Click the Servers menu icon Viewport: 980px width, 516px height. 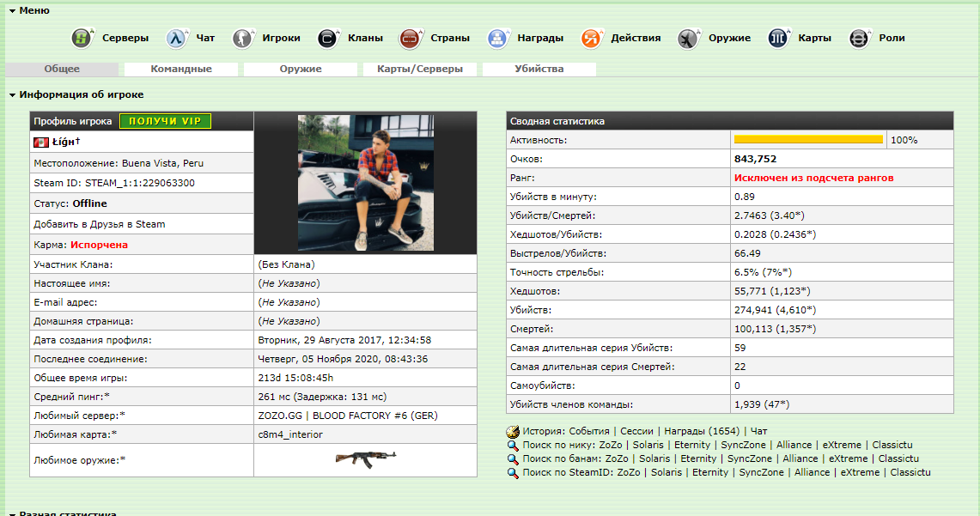(x=82, y=39)
